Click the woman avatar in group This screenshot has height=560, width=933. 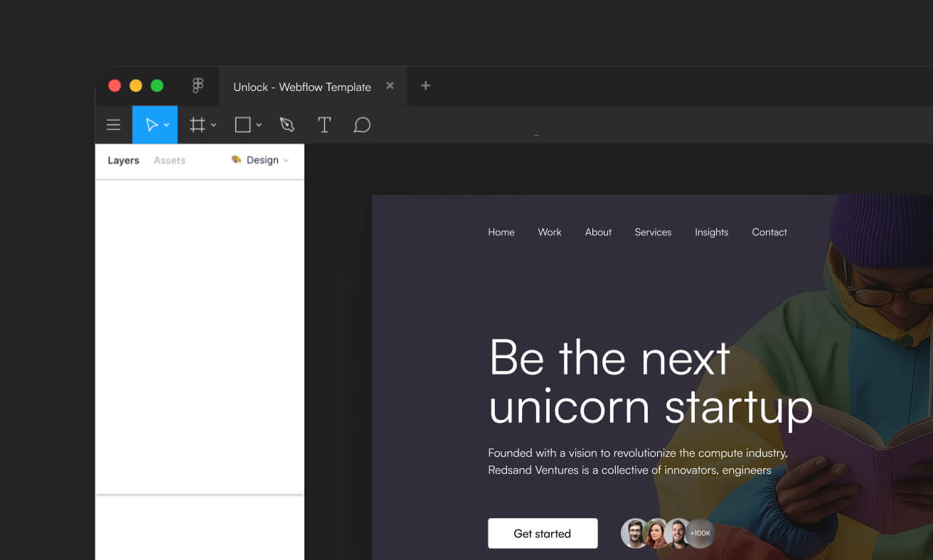click(x=656, y=533)
